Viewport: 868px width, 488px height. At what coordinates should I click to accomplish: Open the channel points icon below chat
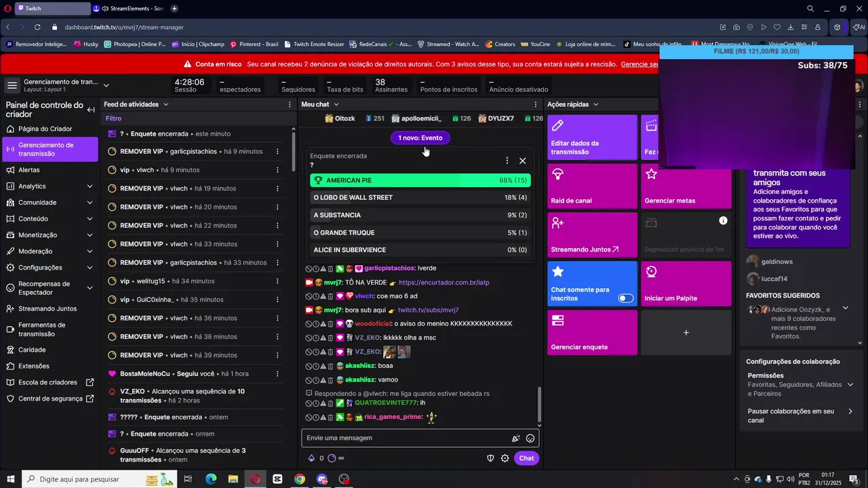332,458
